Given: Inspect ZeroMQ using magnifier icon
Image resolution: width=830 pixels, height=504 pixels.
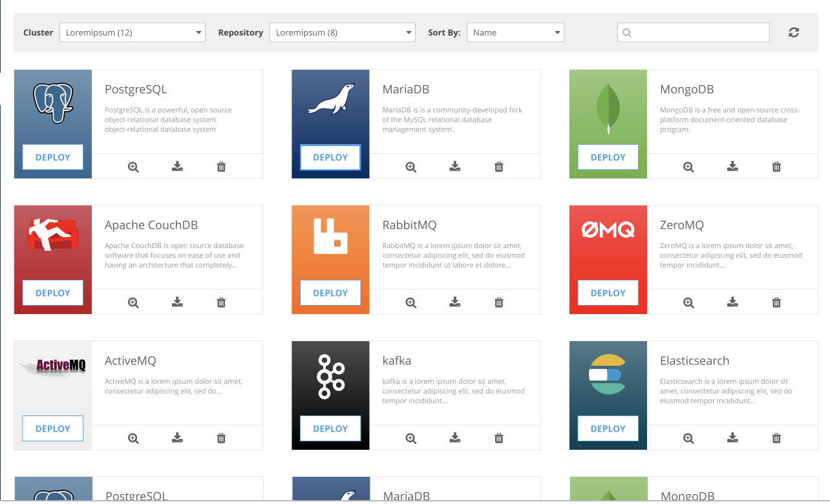Looking at the screenshot, I should (689, 302).
